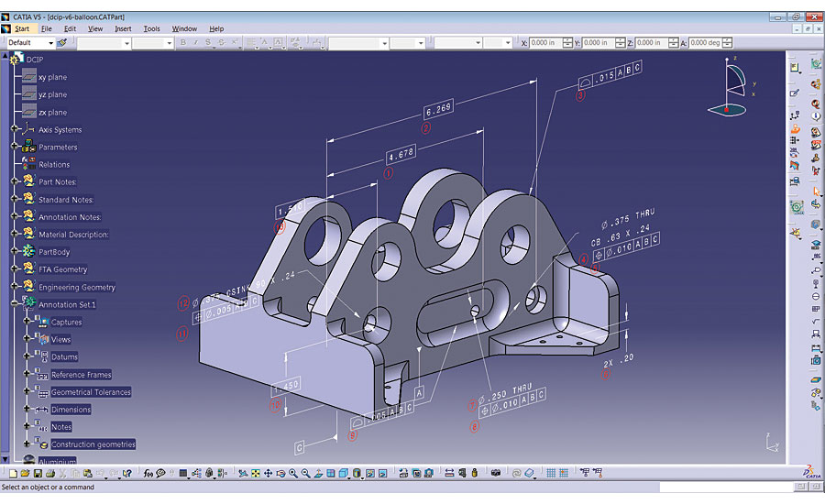Open the Start menu

pos(22,29)
